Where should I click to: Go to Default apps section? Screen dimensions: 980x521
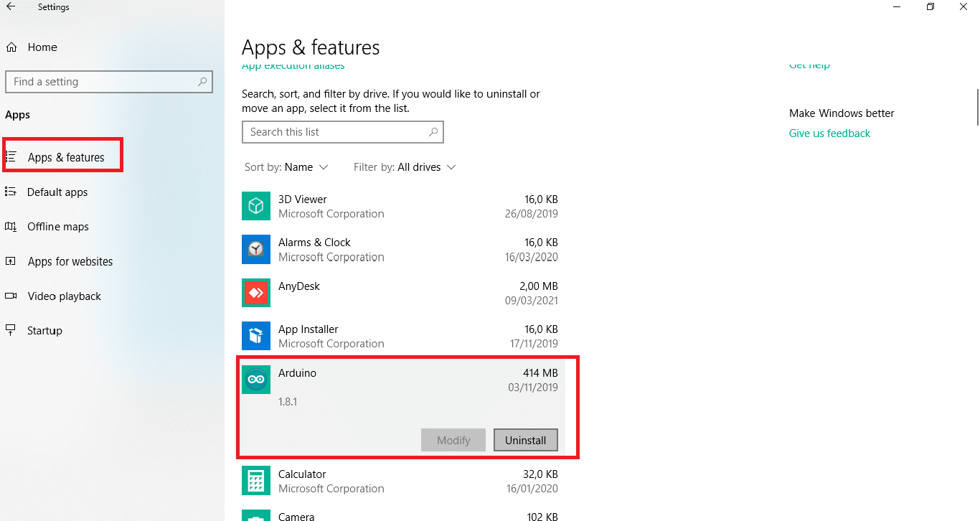pos(57,192)
